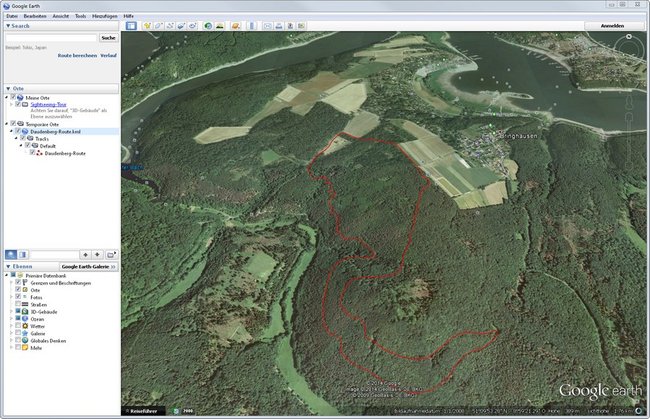Open the Hinzufügen menu
650x419 pixels.
(x=104, y=16)
